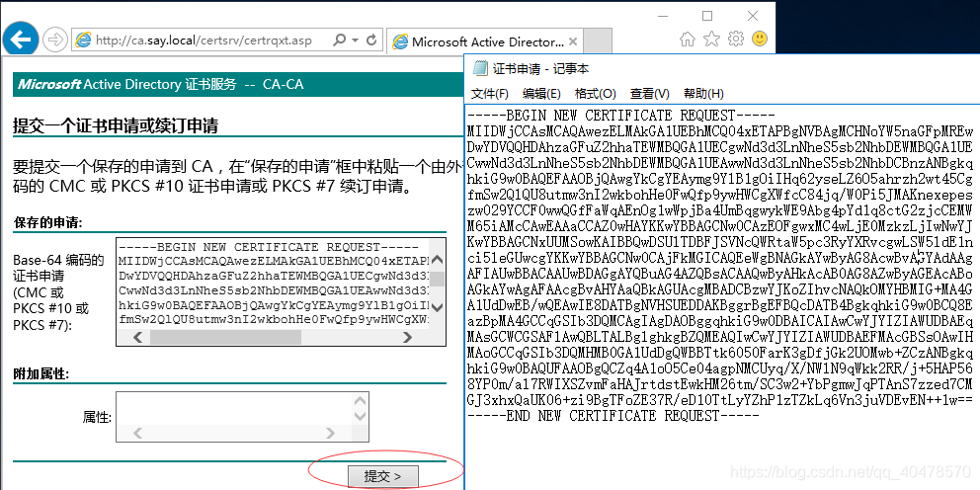
Task: Click the 附加属性 label
Action: (40, 373)
